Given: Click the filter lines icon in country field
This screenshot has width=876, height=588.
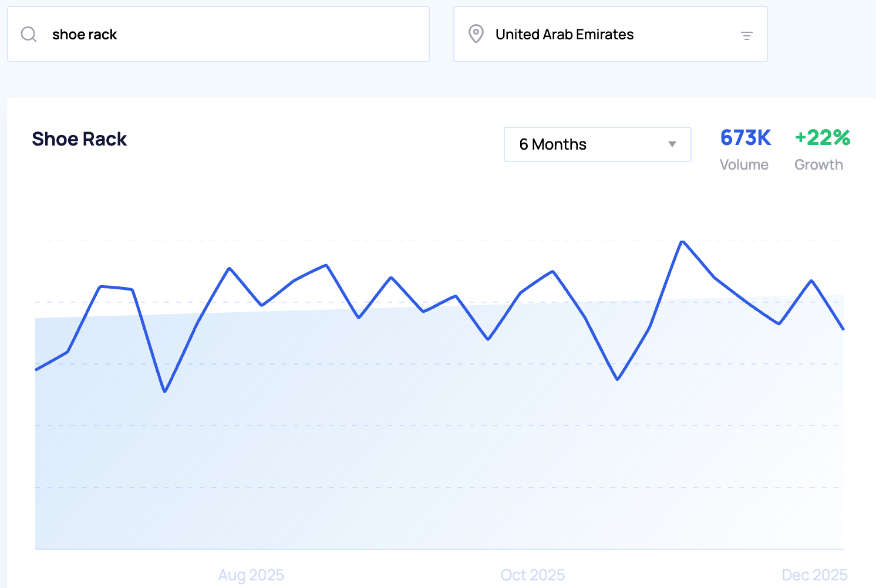Looking at the screenshot, I should point(746,36).
